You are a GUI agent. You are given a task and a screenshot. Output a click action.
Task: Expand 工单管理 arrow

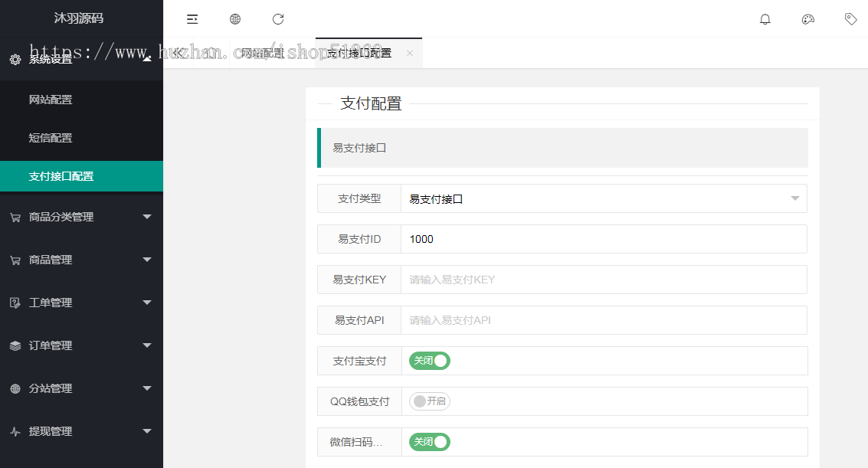pyautogui.click(x=147, y=302)
